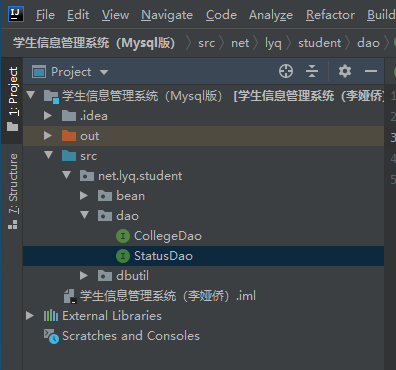Click the lyq breadcrumb

pos(273,44)
